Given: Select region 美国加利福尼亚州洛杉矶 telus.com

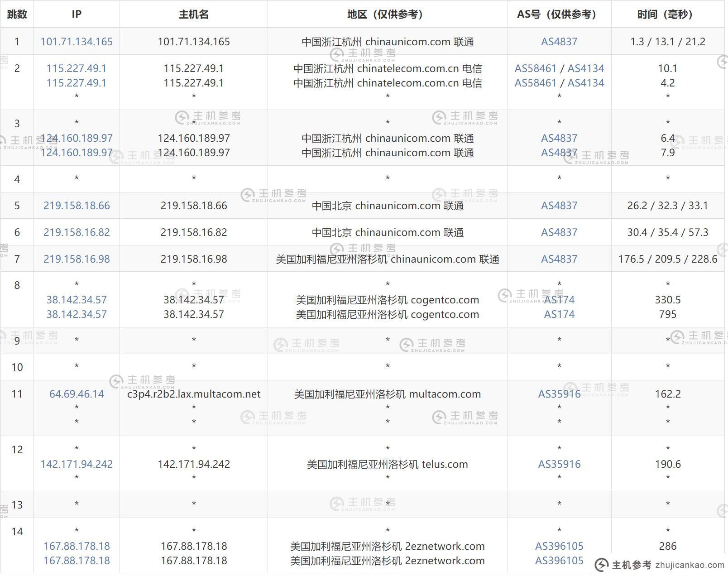Looking at the screenshot, I should coord(388,464).
